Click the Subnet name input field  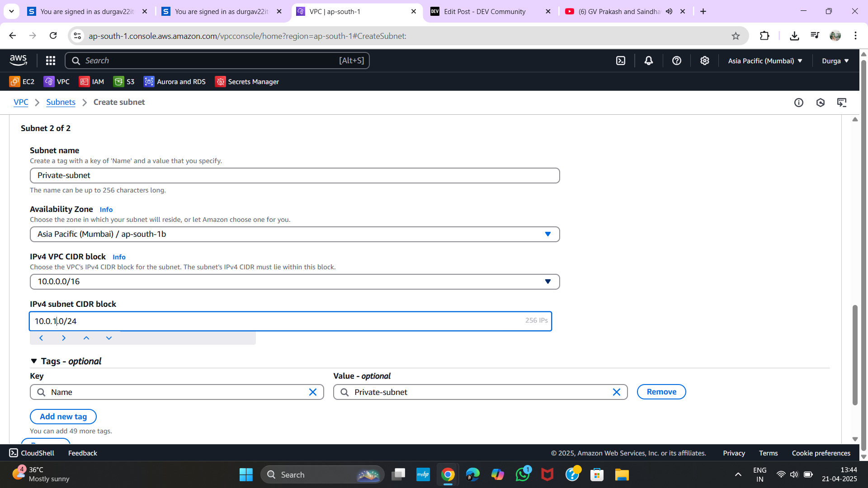pyautogui.click(x=295, y=175)
